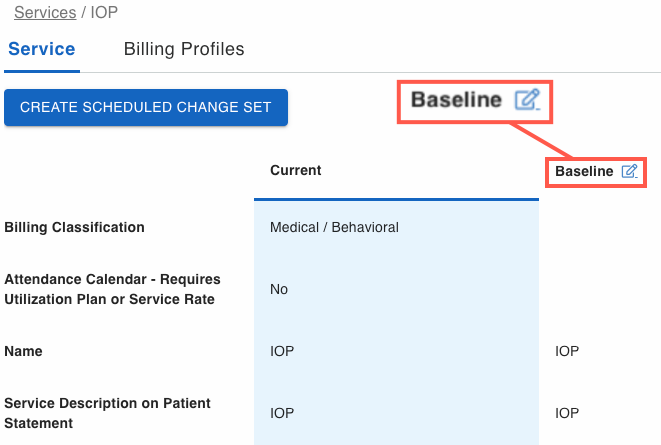Click the Medical / Behavioral value
661x445 pixels.
coord(334,227)
